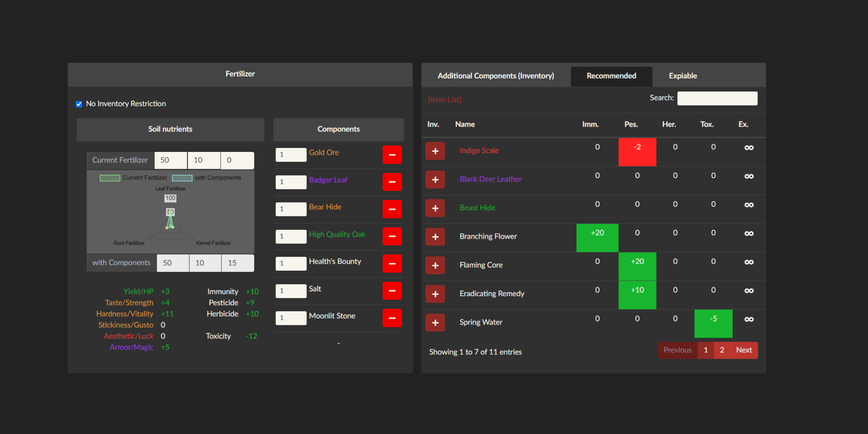Image resolution: width=868 pixels, height=434 pixels.
Task: Switch to the Expiable tab
Action: click(x=683, y=76)
